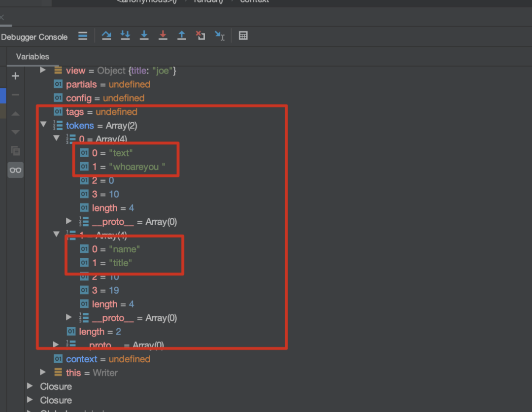Viewport: 532px width, 412px height.
Task: Expand the 'this = Writer' node
Action: (x=43, y=372)
